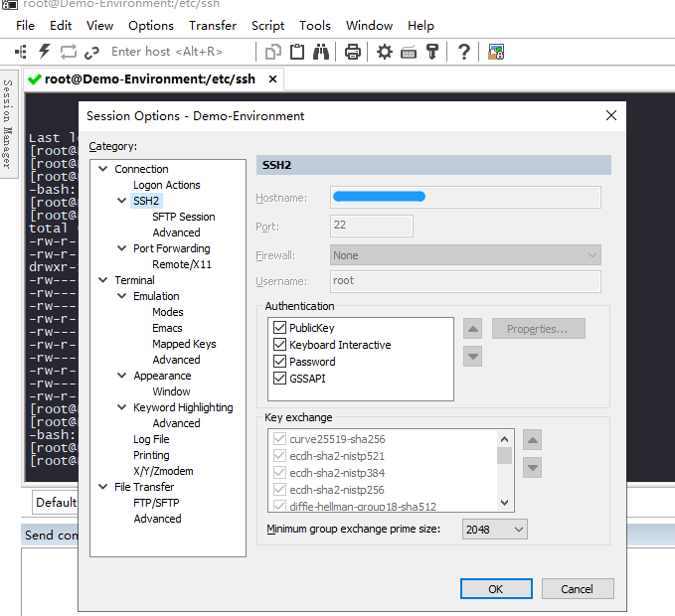Click the Paste clipboard icon
This screenshot has height=616, width=675.
point(297,52)
